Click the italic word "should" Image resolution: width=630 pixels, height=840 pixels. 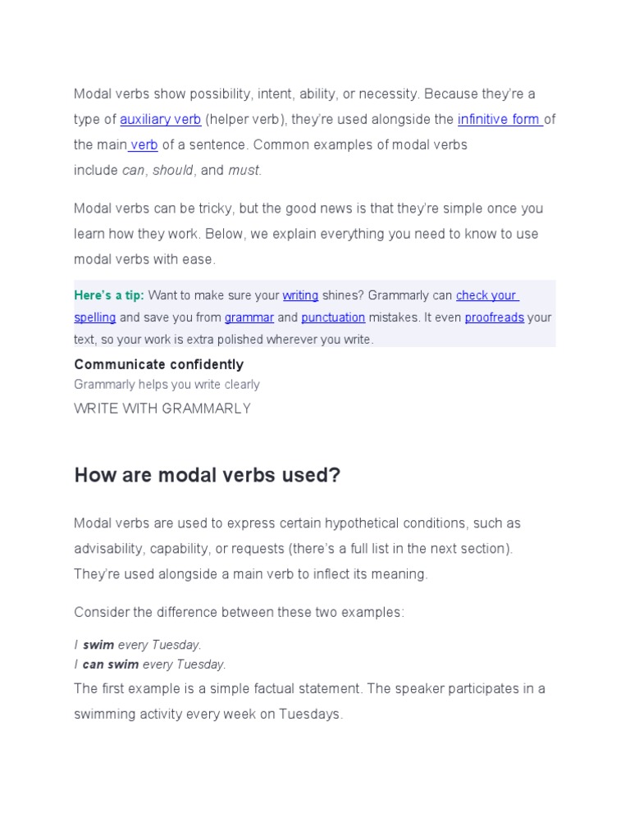(173, 171)
